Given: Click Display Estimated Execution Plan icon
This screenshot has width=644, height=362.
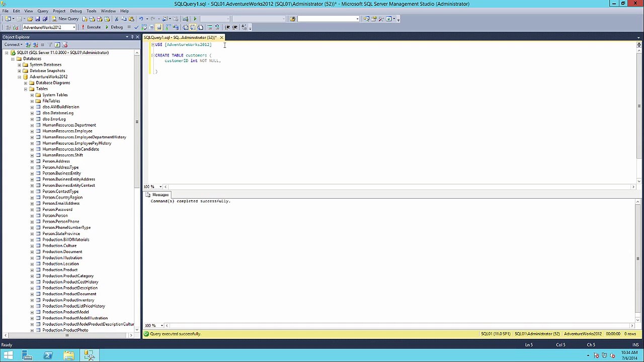Looking at the screenshot, I should [x=144, y=27].
